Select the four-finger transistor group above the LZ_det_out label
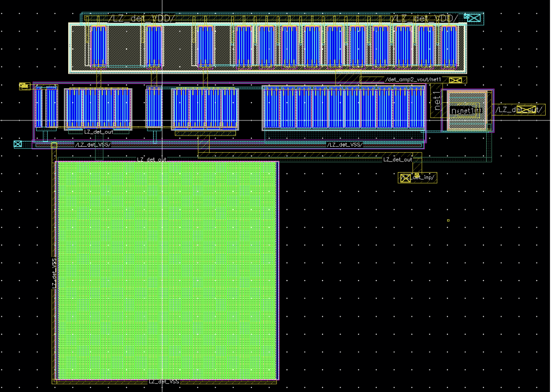 click(98, 109)
